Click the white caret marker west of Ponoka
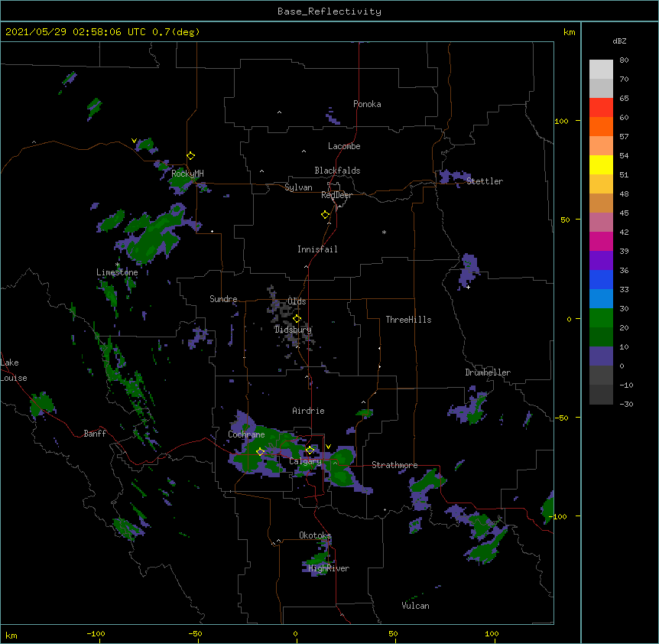659x644 pixels. (x=279, y=112)
